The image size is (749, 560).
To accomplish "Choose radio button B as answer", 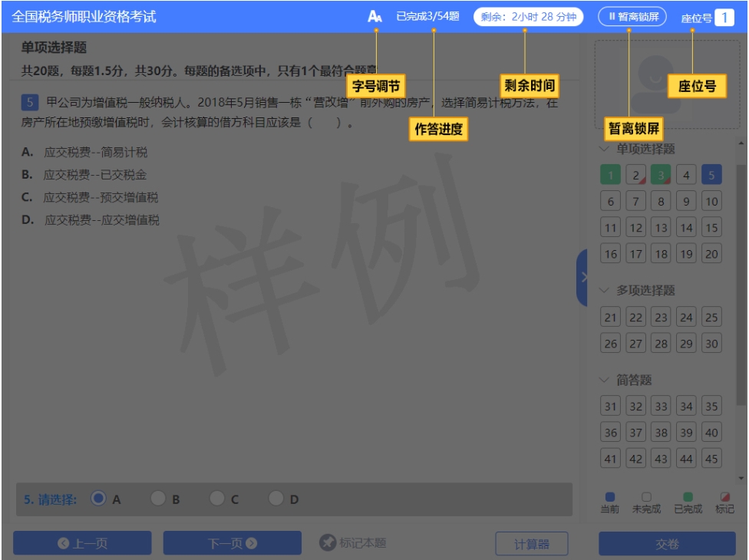I will (158, 499).
